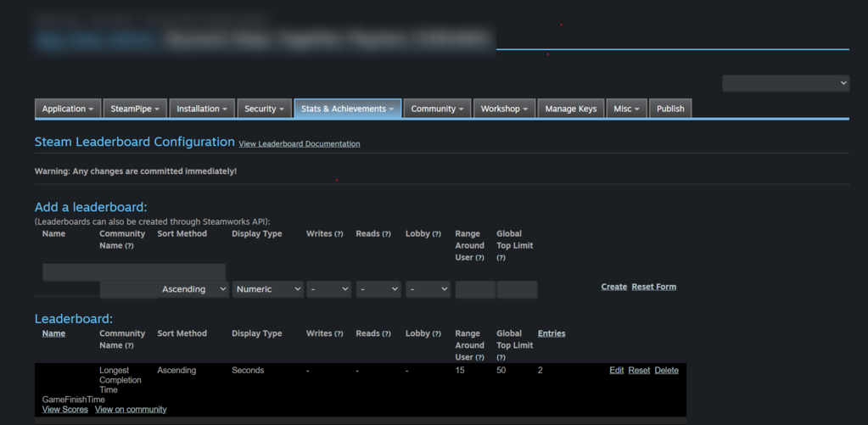The width and height of the screenshot is (868, 425).
Task: Open View on community link
Action: point(131,410)
